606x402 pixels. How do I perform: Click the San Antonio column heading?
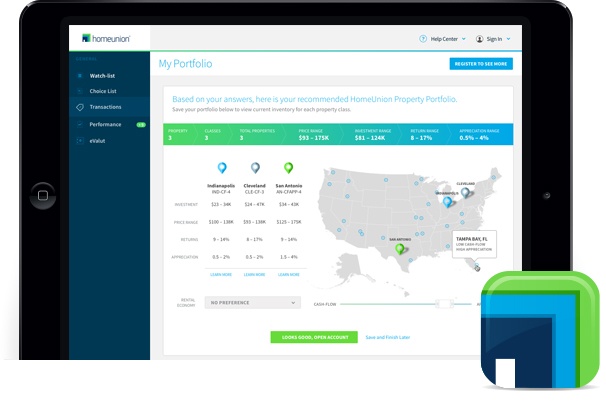(289, 186)
